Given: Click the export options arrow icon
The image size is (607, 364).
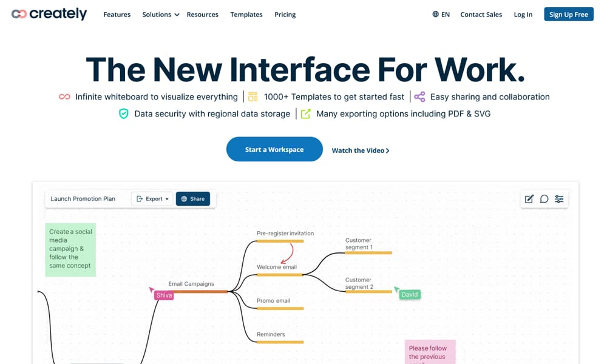Looking at the screenshot, I should click(x=306, y=113).
